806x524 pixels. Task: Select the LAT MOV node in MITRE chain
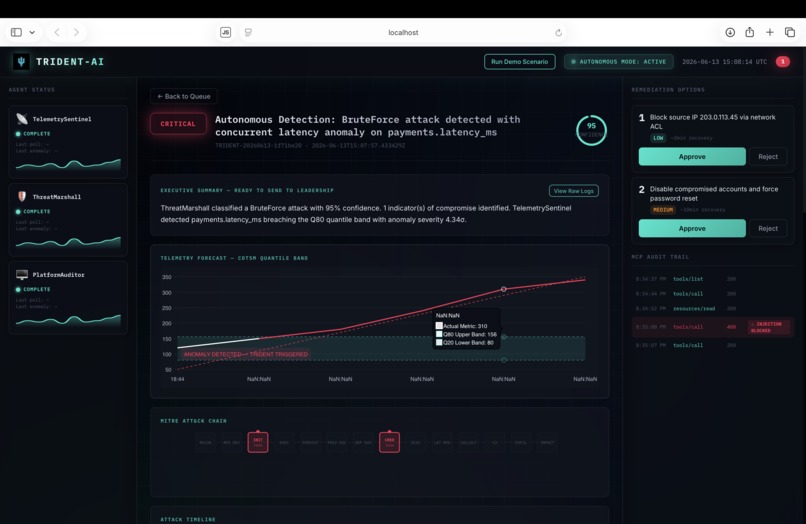pos(442,442)
